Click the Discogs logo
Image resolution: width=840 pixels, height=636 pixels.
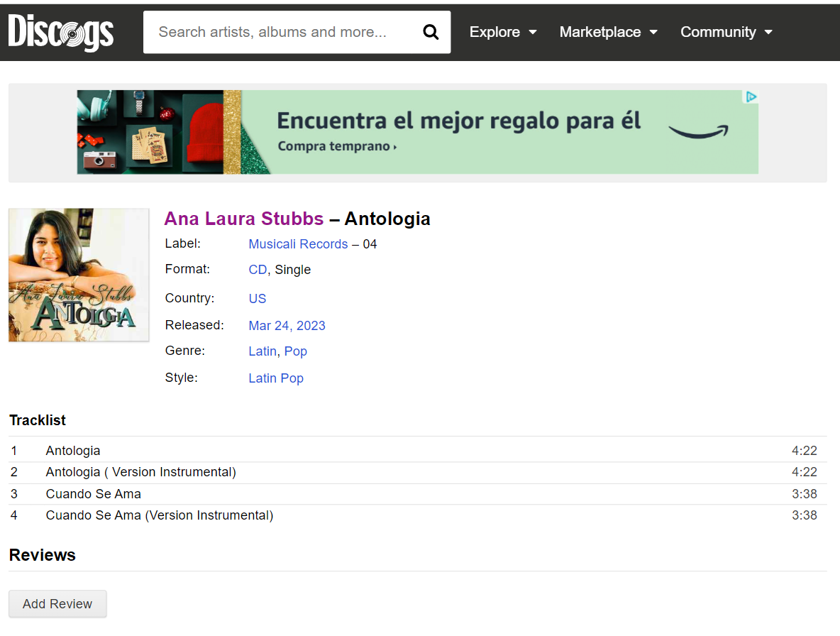pyautogui.click(x=61, y=32)
